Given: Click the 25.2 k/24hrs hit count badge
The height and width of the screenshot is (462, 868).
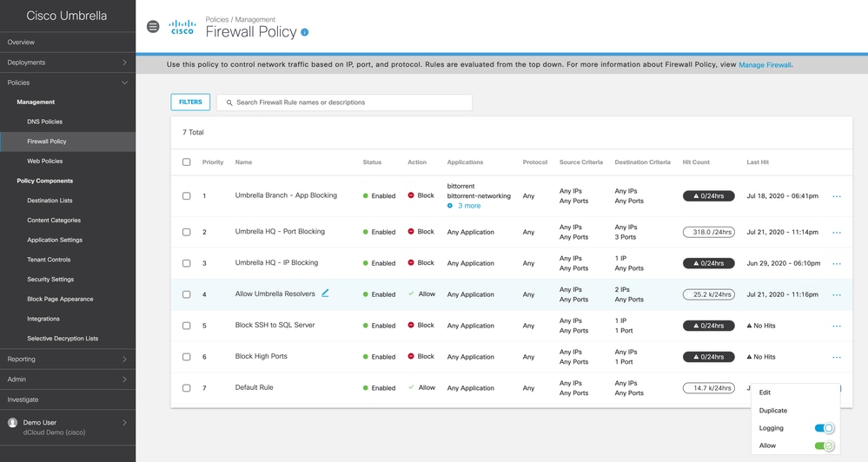Looking at the screenshot, I should (709, 294).
